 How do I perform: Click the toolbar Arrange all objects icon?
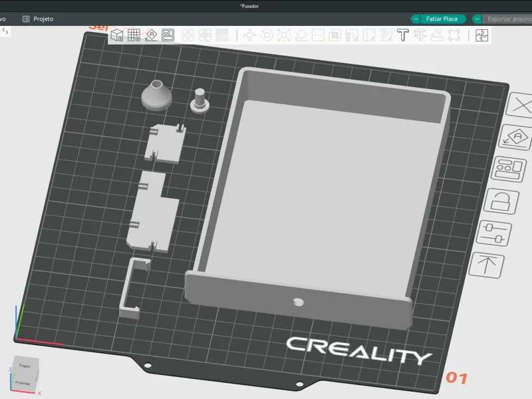click(168, 35)
